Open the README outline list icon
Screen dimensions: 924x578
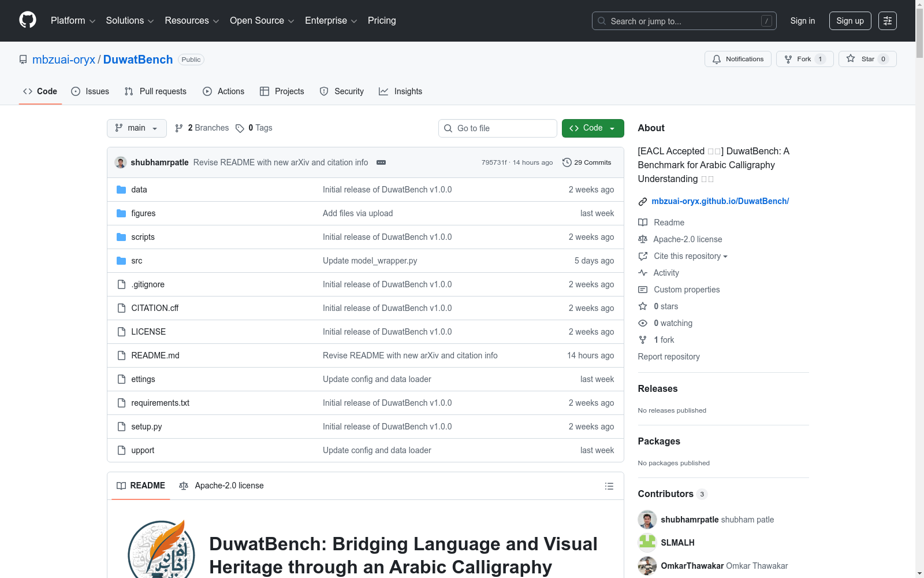[x=609, y=486]
